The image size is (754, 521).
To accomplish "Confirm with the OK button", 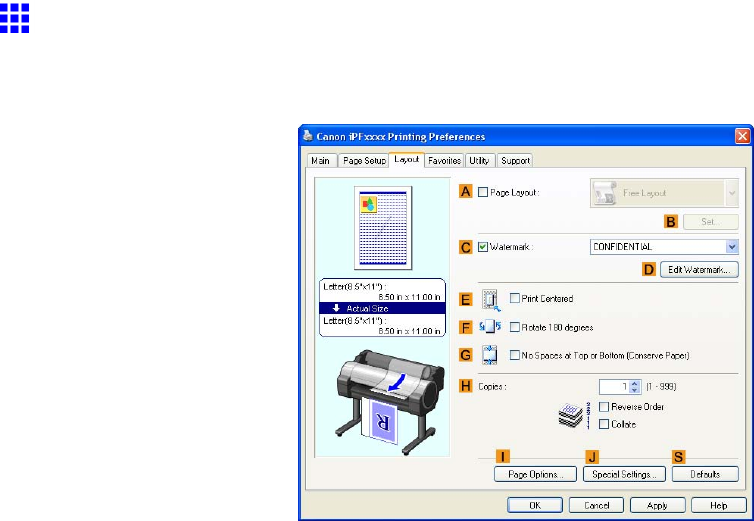I will click(x=535, y=506).
